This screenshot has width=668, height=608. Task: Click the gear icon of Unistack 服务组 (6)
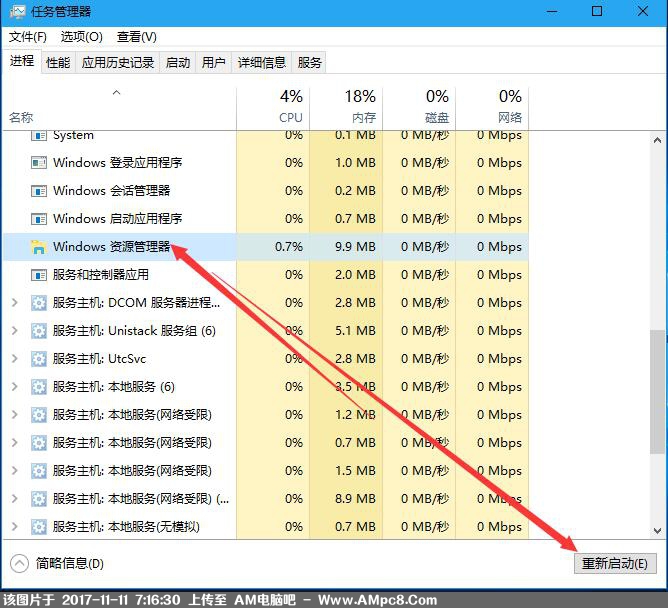pos(39,331)
